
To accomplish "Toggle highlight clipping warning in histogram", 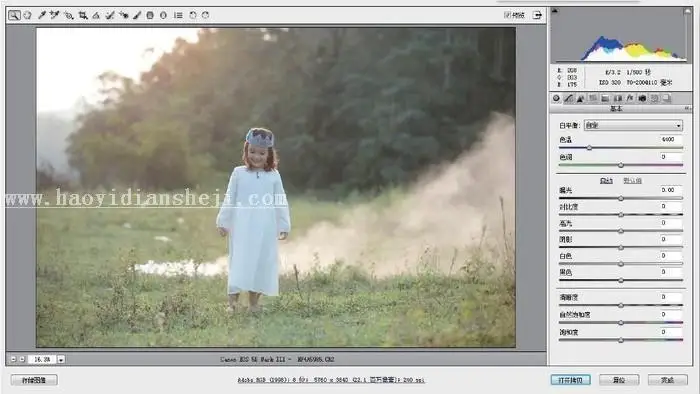I will [x=687, y=11].
